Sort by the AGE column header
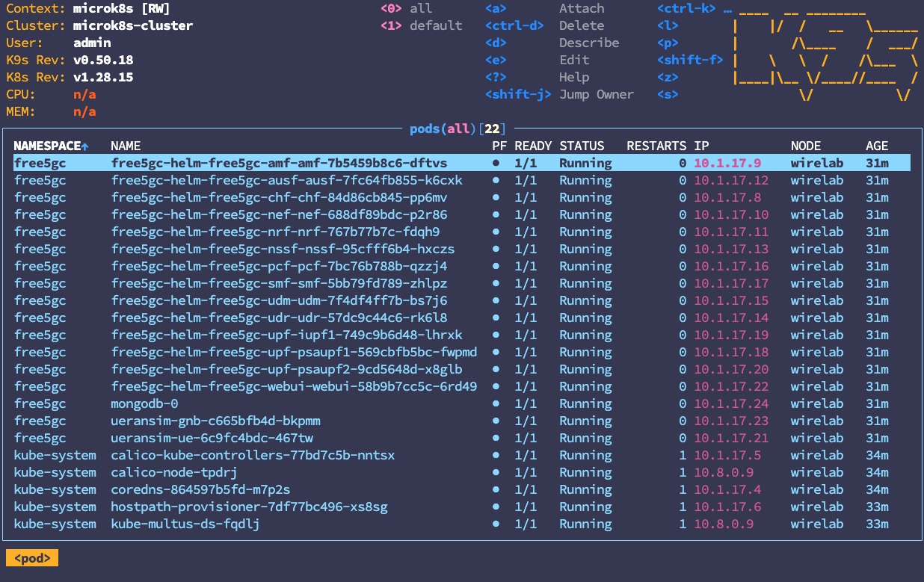The height and width of the screenshot is (582, 924). 877,146
